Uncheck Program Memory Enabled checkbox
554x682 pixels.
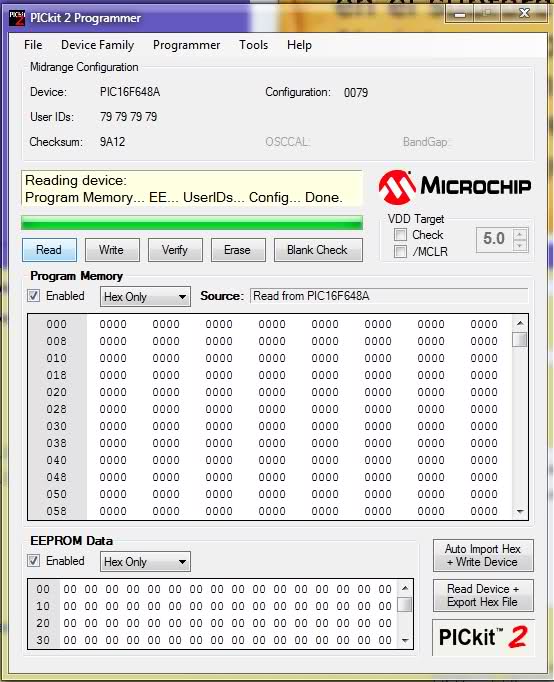pyautogui.click(x=33, y=296)
